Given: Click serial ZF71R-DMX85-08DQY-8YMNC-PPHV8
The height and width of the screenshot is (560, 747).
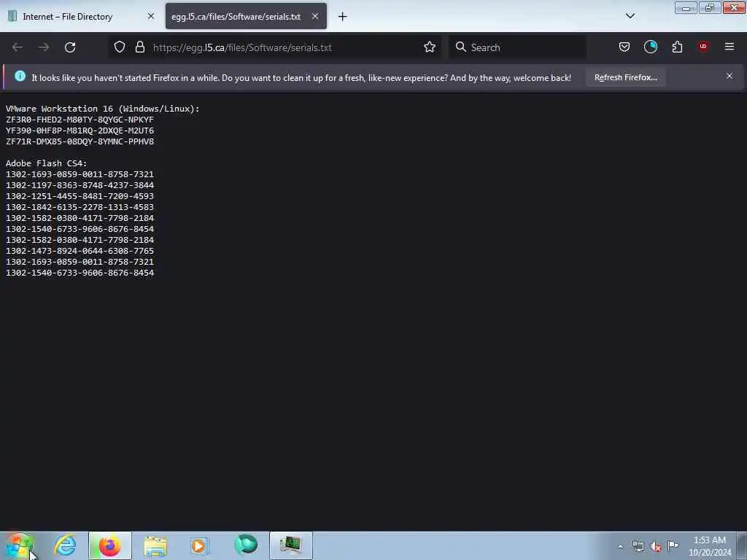Looking at the screenshot, I should [80, 142].
